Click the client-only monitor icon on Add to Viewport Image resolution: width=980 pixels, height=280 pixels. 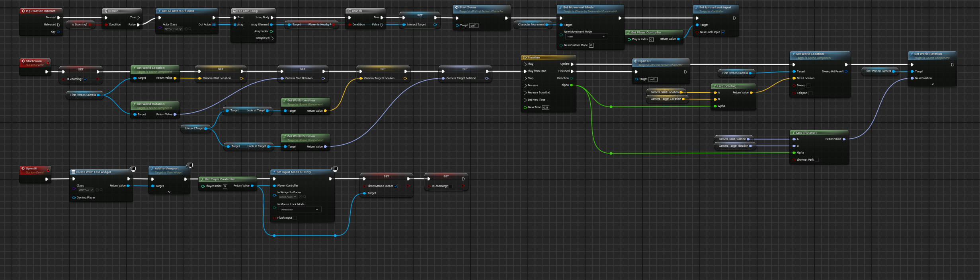coord(190,165)
